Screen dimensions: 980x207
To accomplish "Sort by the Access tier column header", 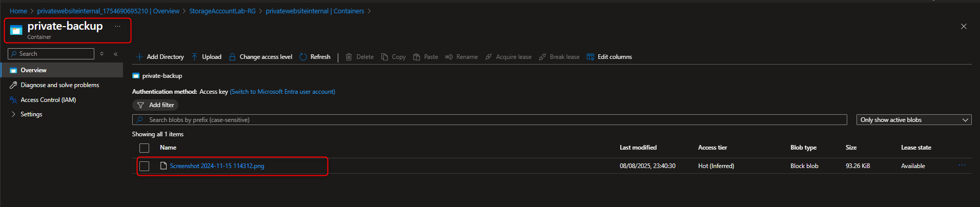I will click(712, 148).
